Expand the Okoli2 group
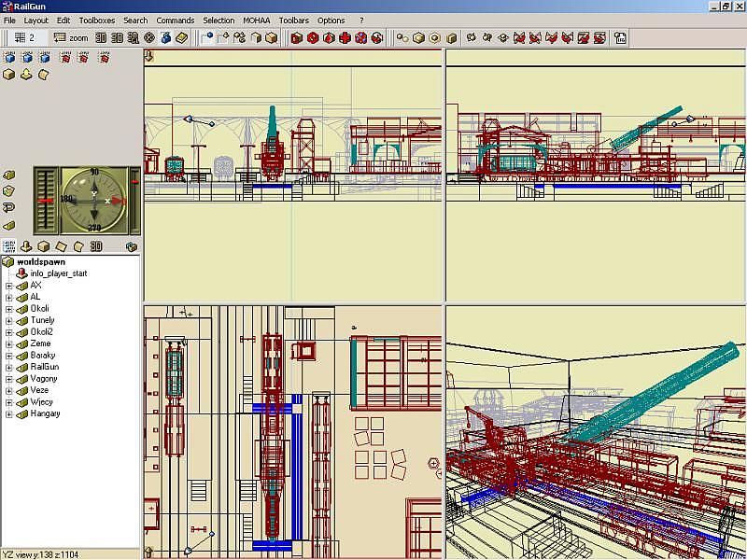 [8, 333]
